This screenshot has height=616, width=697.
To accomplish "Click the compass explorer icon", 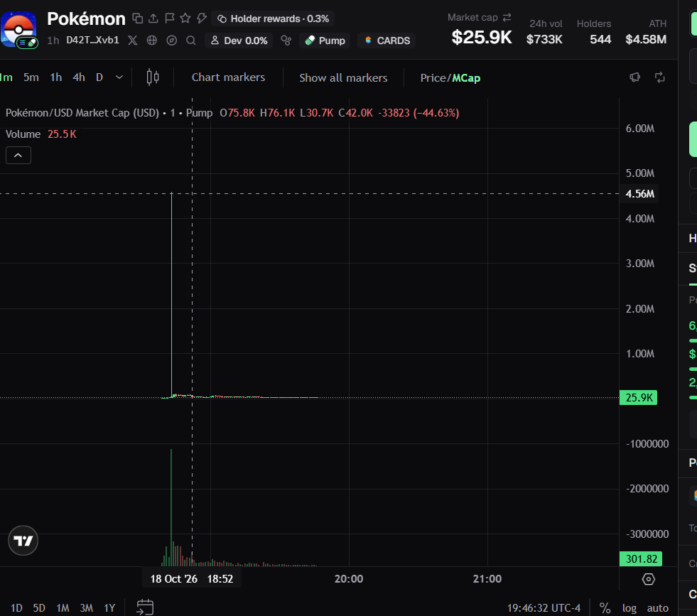I will pyautogui.click(x=171, y=40).
